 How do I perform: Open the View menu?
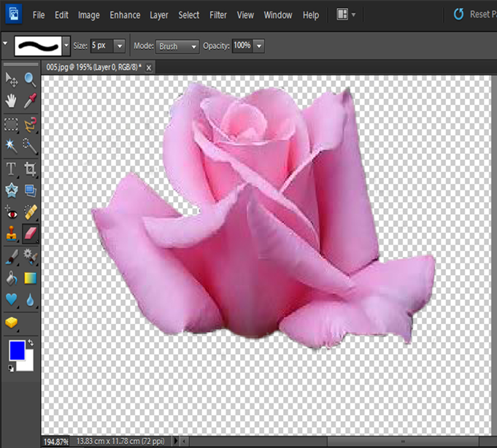[245, 15]
